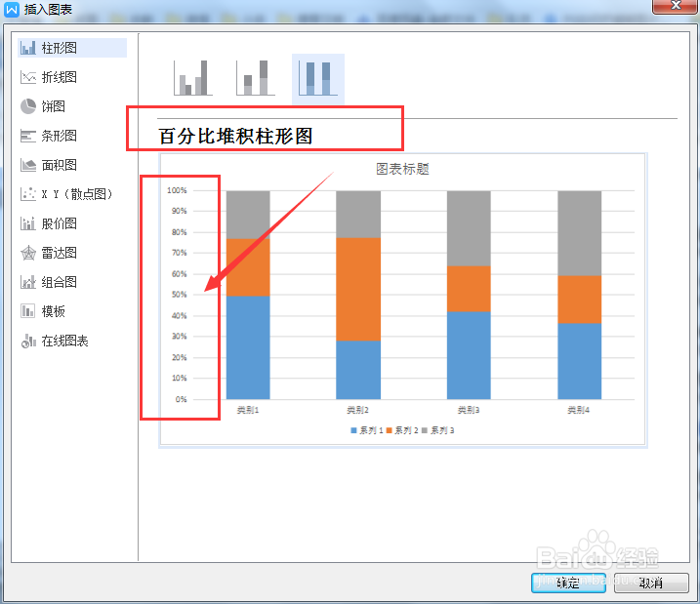Click the stock chart icon beside 股价图

coord(28,223)
